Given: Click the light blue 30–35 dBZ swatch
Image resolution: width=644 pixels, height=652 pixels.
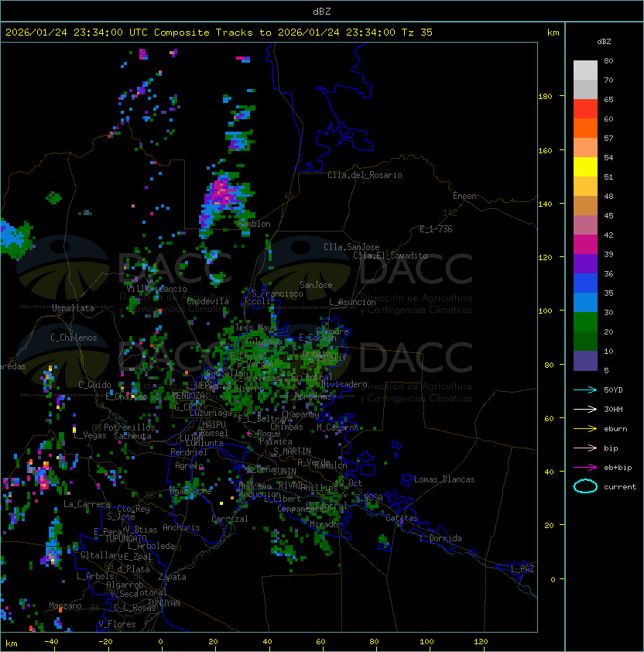Looking at the screenshot, I should pos(585,302).
